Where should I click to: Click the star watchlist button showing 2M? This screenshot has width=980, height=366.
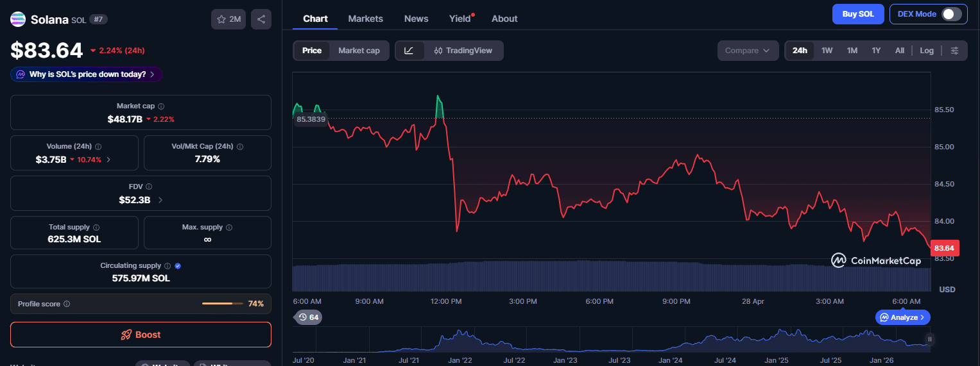coord(228,19)
